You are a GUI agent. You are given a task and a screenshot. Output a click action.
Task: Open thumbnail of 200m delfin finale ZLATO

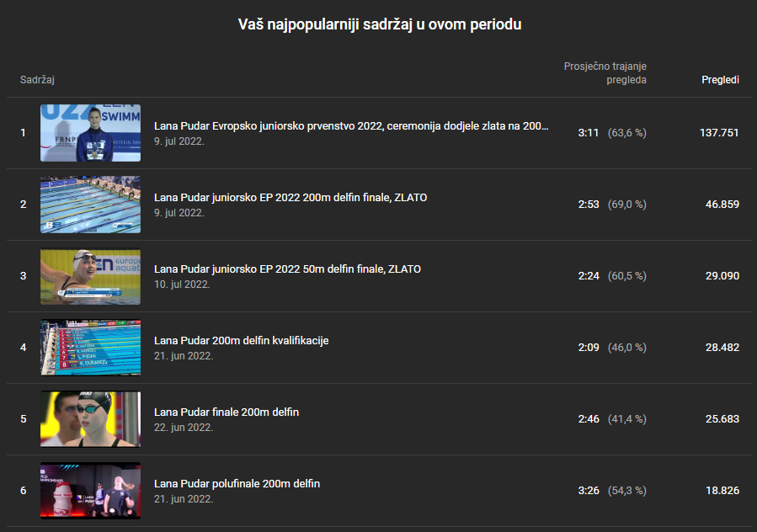[90, 205]
